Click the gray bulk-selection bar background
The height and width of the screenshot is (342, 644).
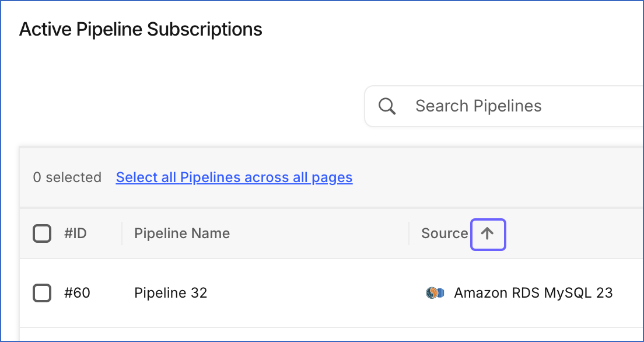click(493, 177)
